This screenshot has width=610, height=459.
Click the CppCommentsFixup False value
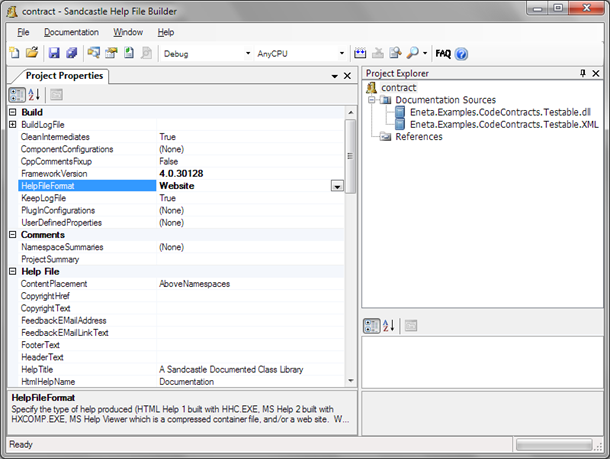point(168,161)
